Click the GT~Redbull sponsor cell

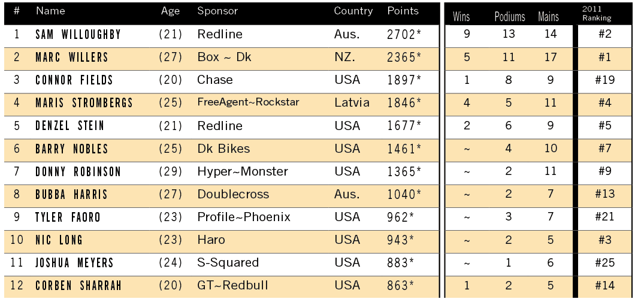232,286
